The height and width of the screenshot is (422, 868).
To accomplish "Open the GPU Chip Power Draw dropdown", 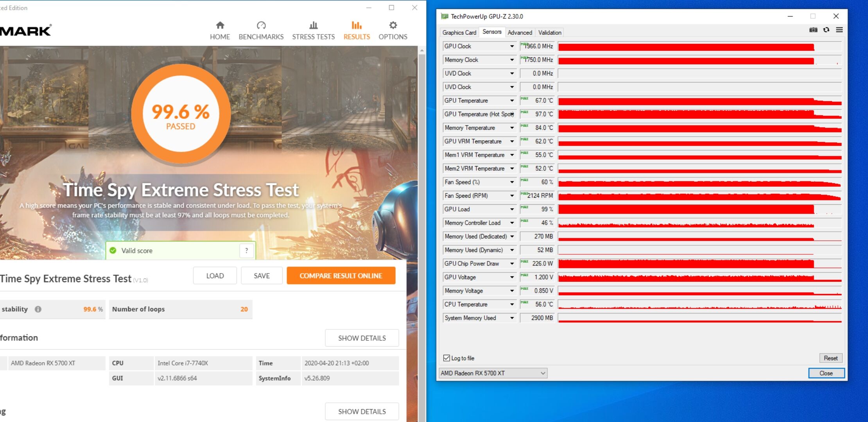I will pyautogui.click(x=512, y=264).
